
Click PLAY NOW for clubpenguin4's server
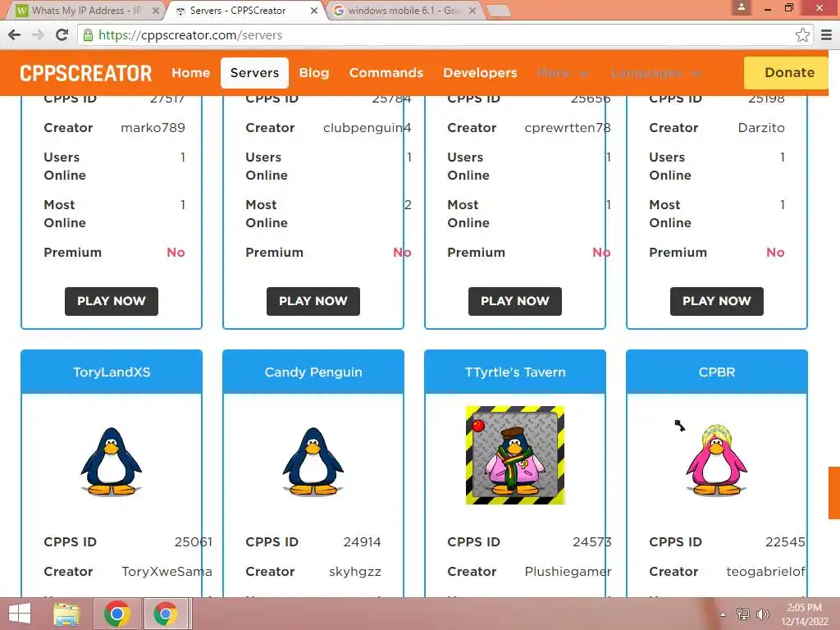click(313, 301)
